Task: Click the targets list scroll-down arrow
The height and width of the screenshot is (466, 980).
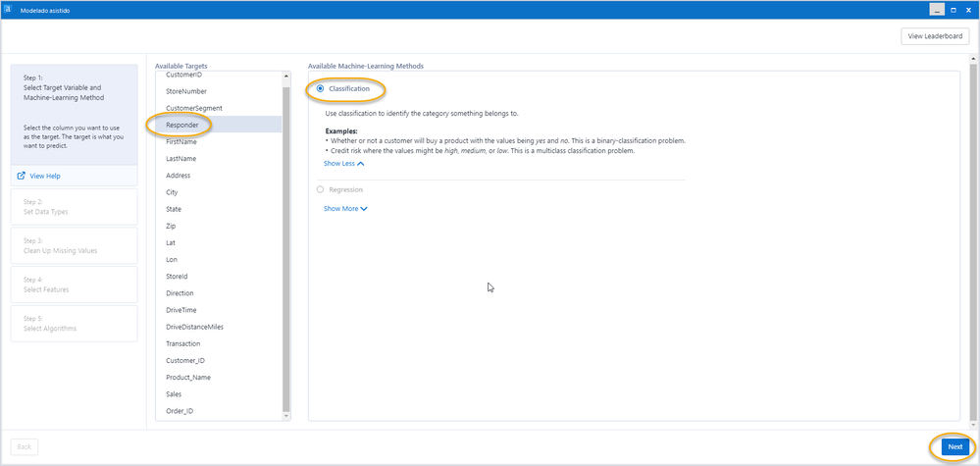Action: tap(286, 416)
